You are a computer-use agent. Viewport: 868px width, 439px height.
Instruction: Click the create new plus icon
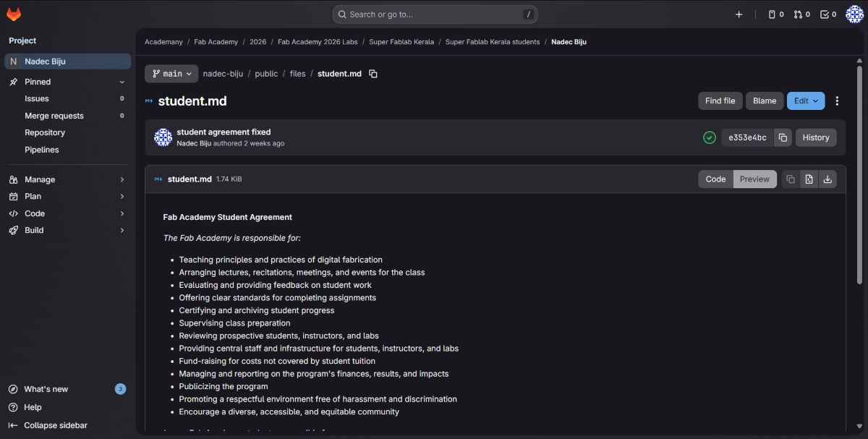pos(739,14)
